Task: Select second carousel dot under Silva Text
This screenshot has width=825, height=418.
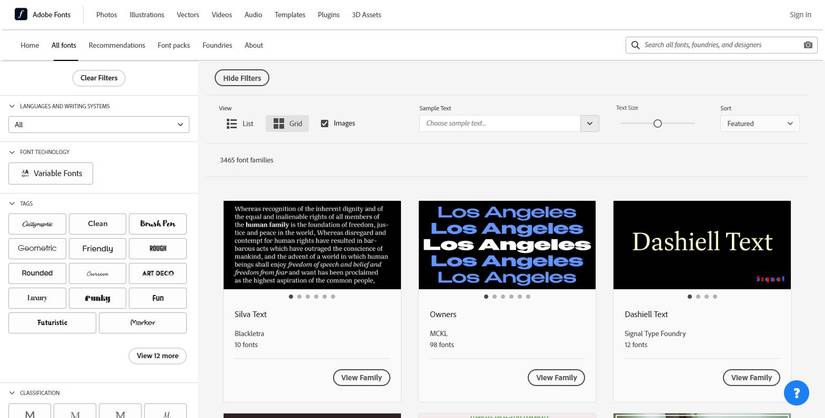Action: 299,297
